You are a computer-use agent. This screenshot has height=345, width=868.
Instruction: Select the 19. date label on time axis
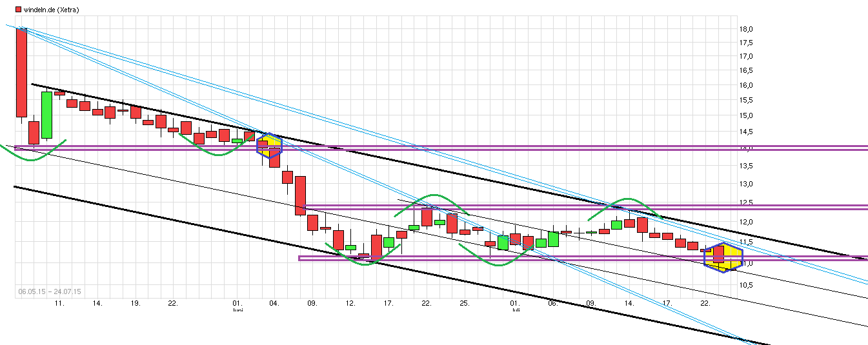pyautogui.click(x=136, y=302)
